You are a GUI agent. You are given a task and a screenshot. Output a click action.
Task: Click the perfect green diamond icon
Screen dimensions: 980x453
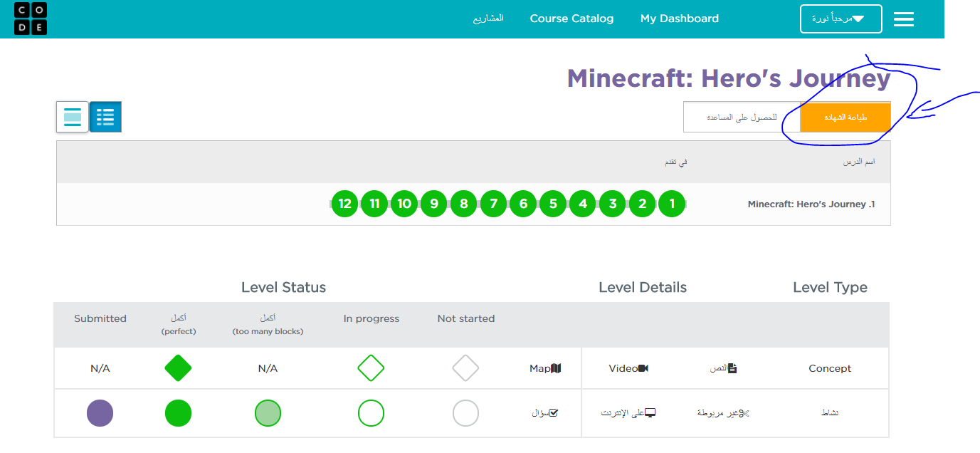click(x=178, y=368)
